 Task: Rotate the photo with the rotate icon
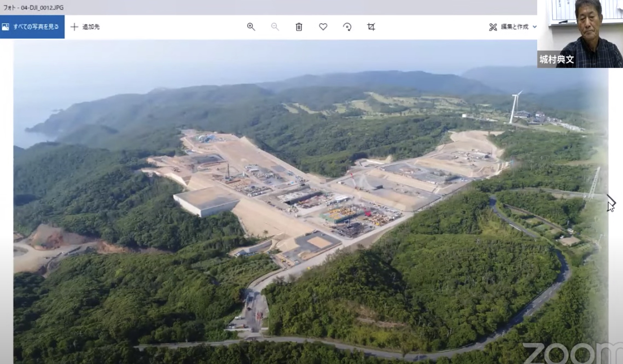(347, 27)
